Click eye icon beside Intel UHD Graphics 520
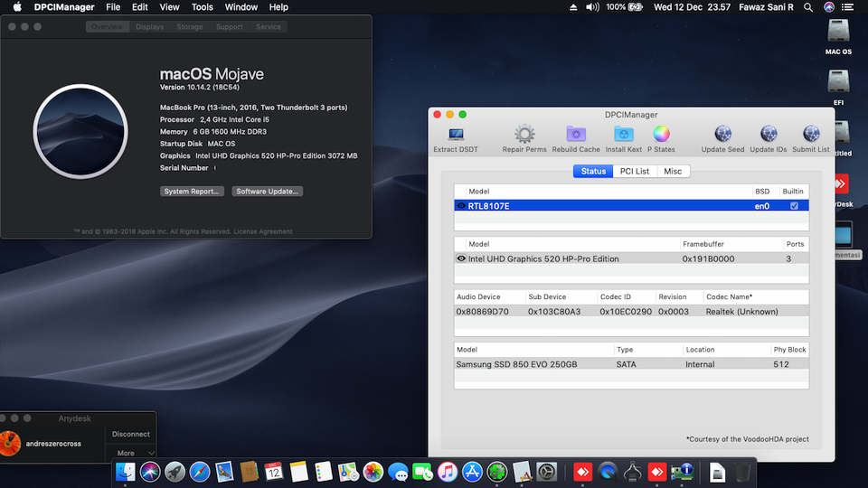The image size is (868, 488). (x=461, y=258)
